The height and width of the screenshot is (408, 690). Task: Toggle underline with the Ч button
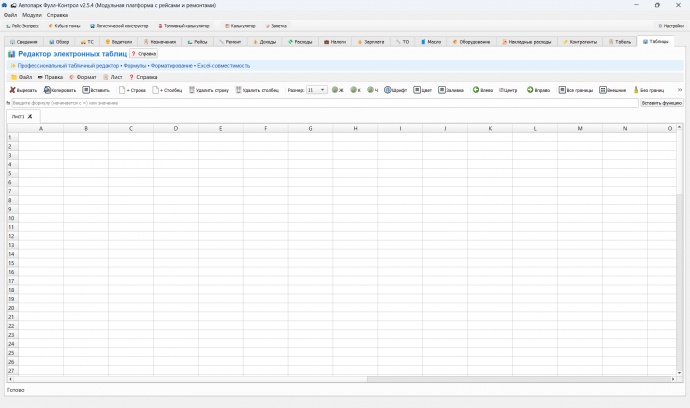[373, 90]
